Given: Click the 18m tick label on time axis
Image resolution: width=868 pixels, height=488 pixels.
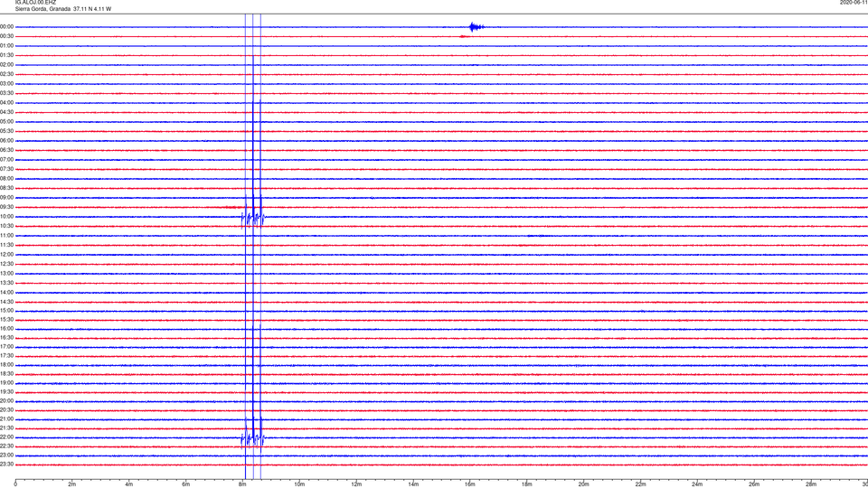Looking at the screenshot, I should click(527, 484).
